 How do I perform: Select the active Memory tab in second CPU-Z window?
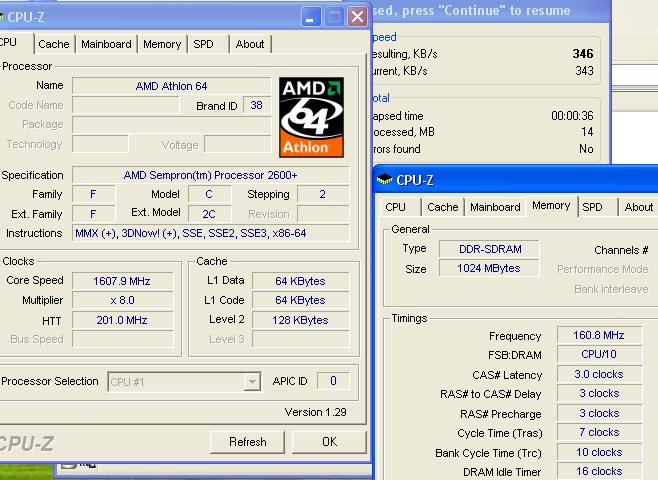[x=551, y=206]
